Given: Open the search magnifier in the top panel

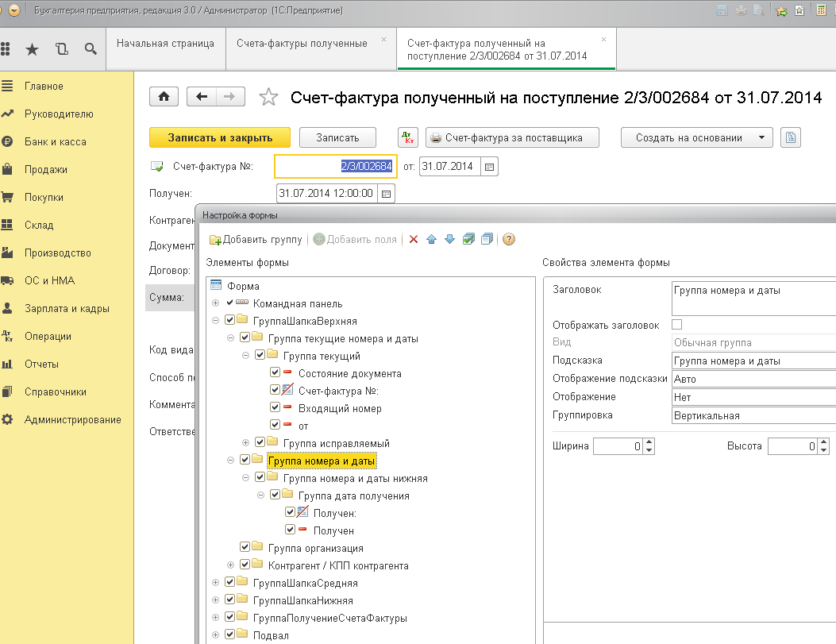Looking at the screenshot, I should coord(91,49).
